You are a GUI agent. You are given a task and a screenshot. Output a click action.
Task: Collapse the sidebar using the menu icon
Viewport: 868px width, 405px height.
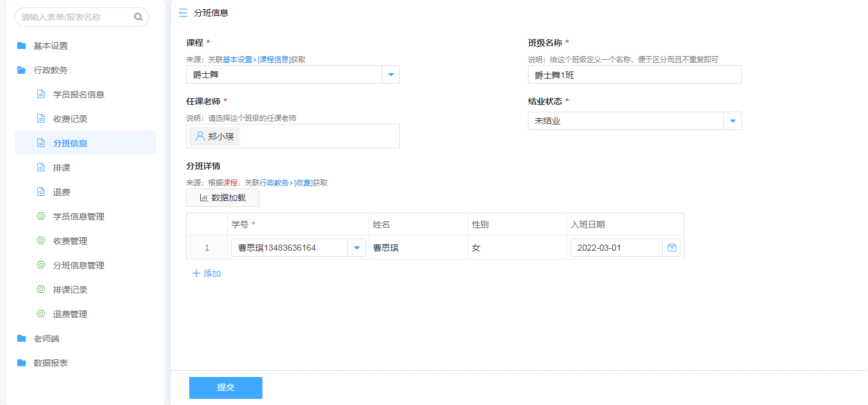[x=183, y=13]
